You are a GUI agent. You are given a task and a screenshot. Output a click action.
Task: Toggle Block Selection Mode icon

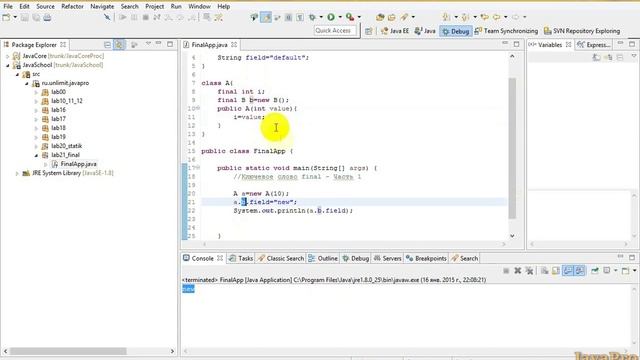(288, 17)
